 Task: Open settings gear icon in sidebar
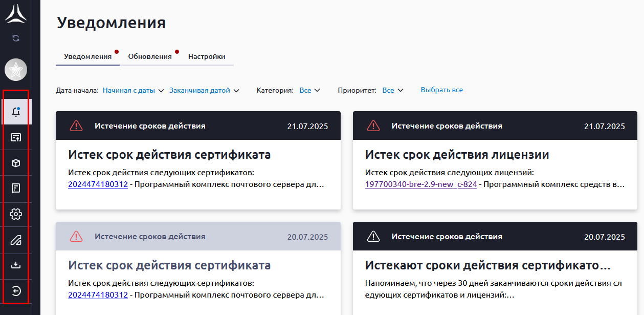16,214
